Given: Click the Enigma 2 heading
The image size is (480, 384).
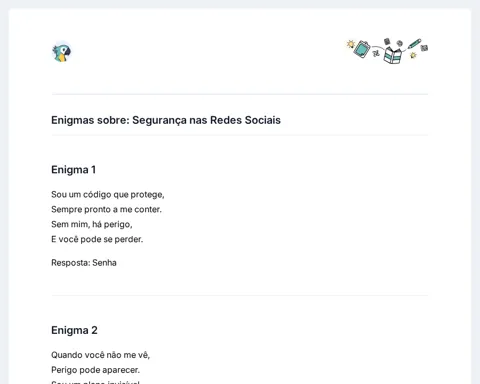Looking at the screenshot, I should point(74,330).
